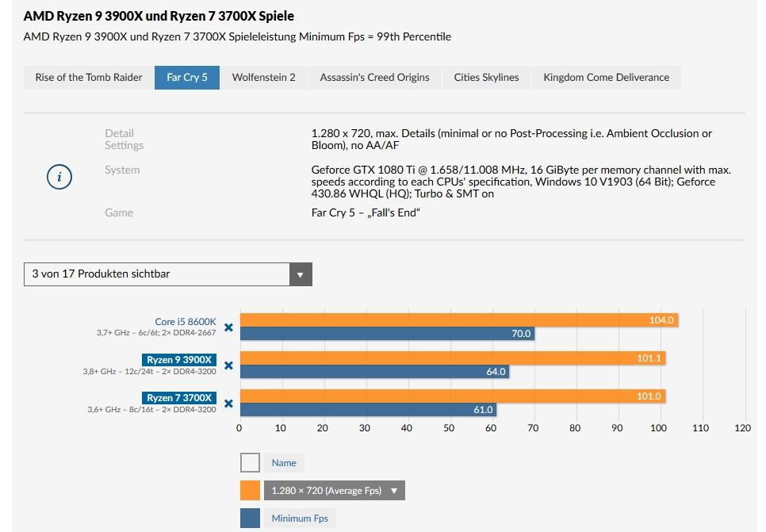Click the Ryzen 7 3700X blue 61.0 bar
This screenshot has height=532, width=766.
369,410
